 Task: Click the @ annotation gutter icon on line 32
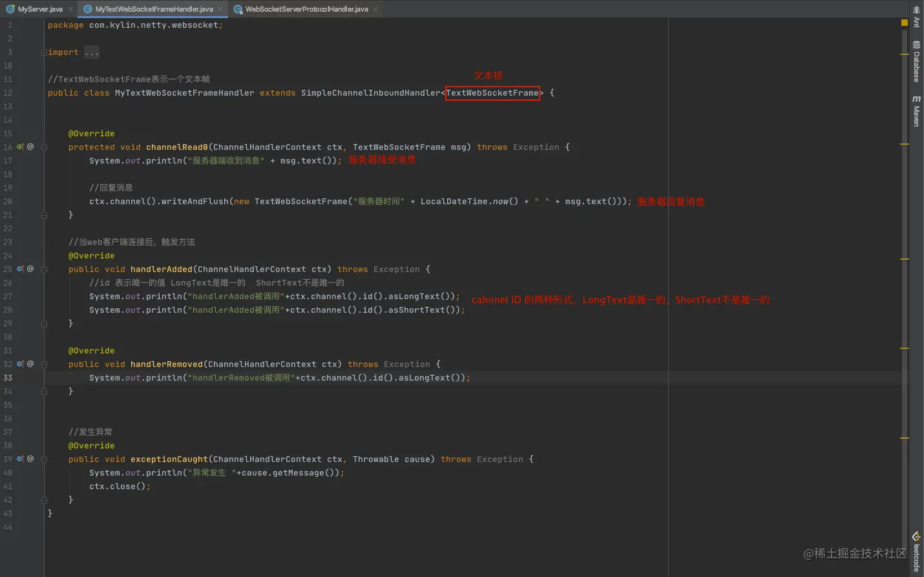(x=30, y=364)
